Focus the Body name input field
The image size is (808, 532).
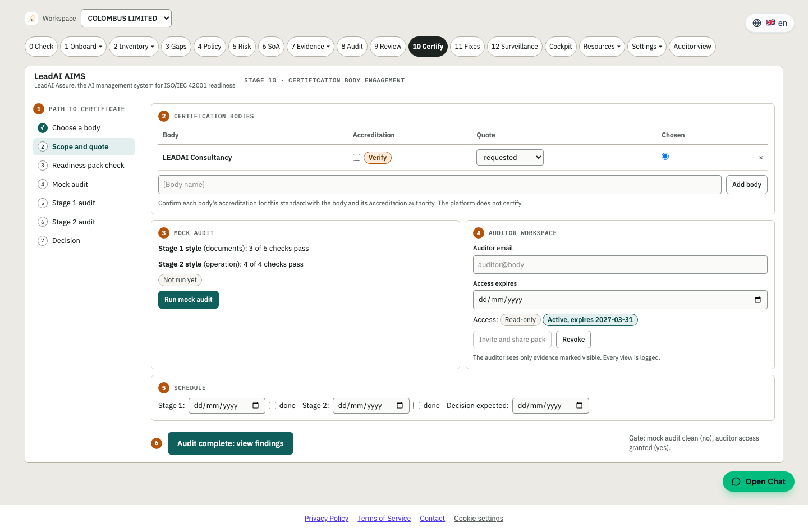(440, 185)
